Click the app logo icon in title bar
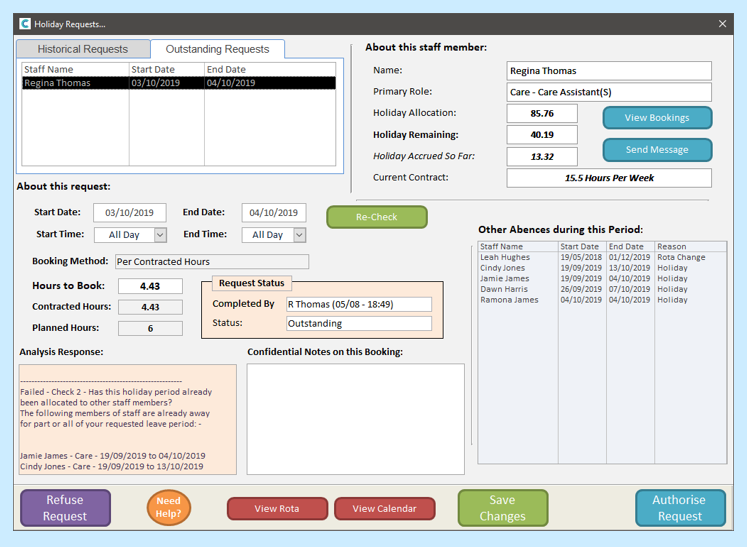The height and width of the screenshot is (547, 747). point(25,23)
